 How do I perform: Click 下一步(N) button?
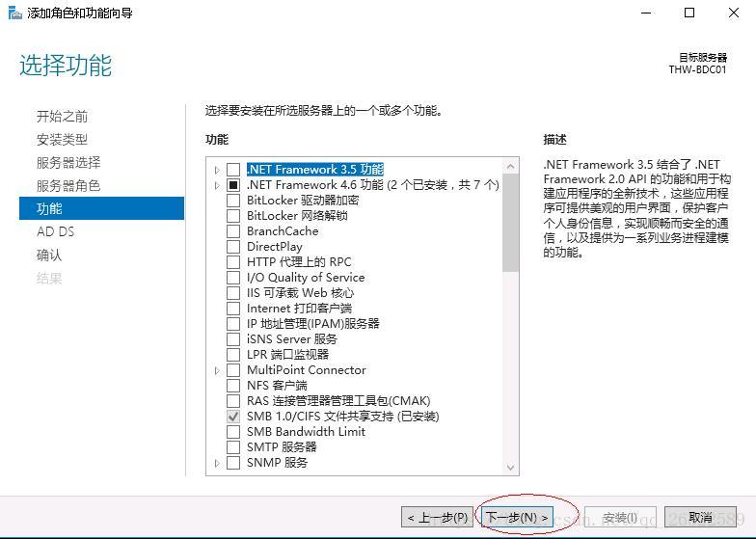point(517,517)
